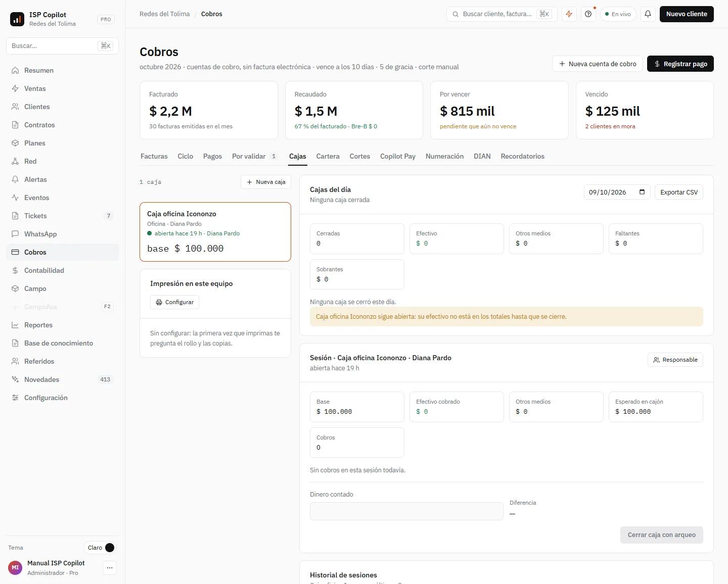Image resolution: width=728 pixels, height=584 pixels.
Task: Open Reportes from the sidebar
Action: point(62,325)
